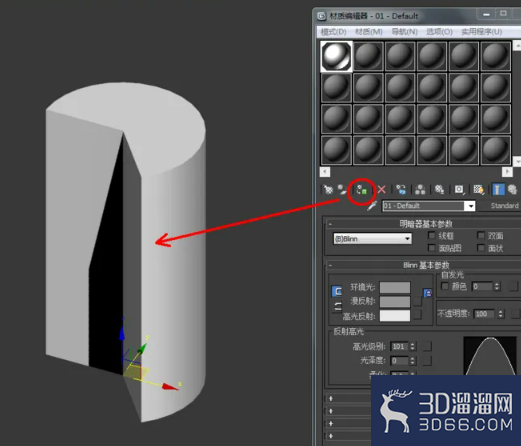Toggle ambient-diffuse color lock icon

pos(337,291)
